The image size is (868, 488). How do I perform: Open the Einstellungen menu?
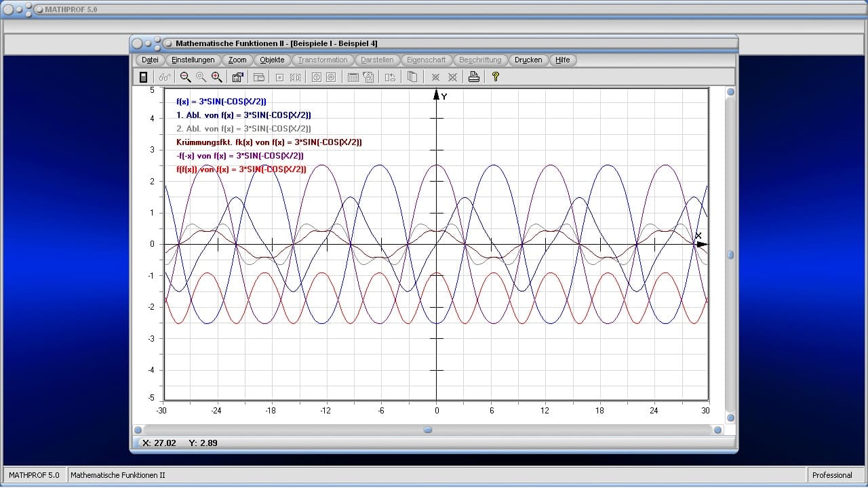[193, 60]
